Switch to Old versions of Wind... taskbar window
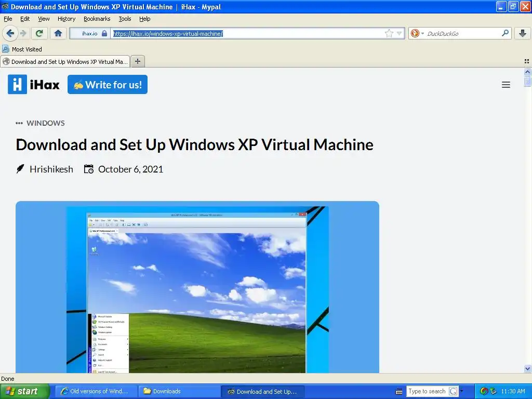532x399 pixels. pos(95,391)
